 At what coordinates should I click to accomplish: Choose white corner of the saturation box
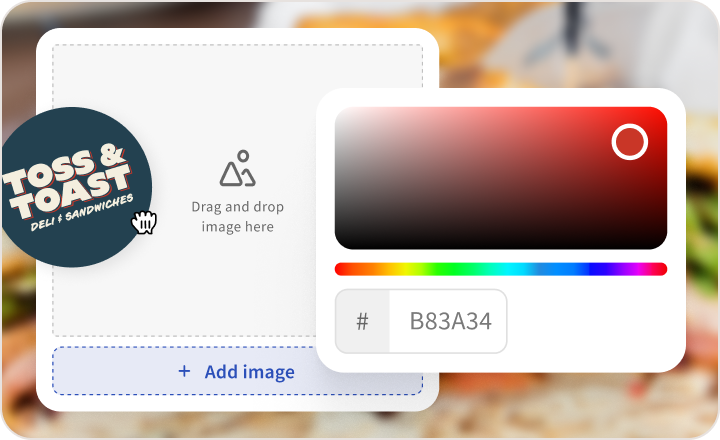(x=342, y=114)
